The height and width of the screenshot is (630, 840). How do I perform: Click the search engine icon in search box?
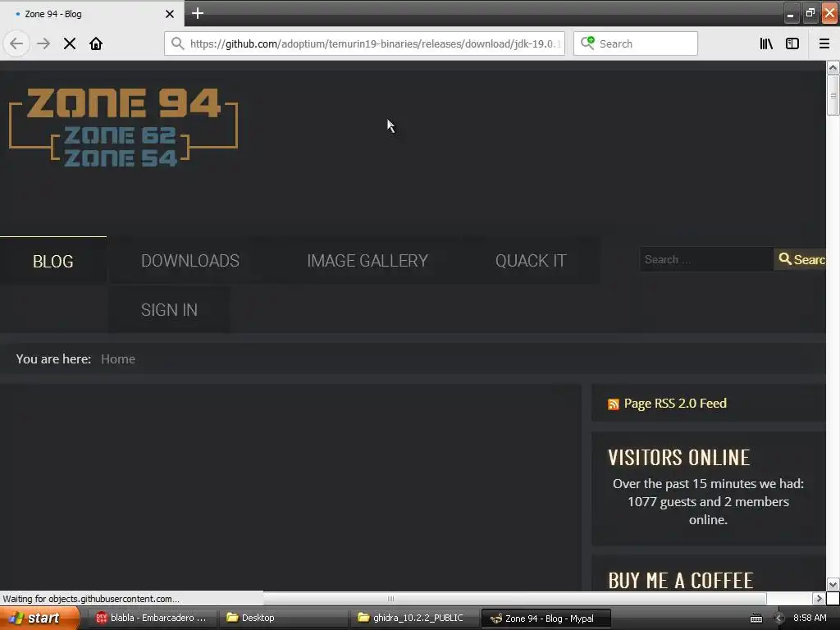coord(587,43)
